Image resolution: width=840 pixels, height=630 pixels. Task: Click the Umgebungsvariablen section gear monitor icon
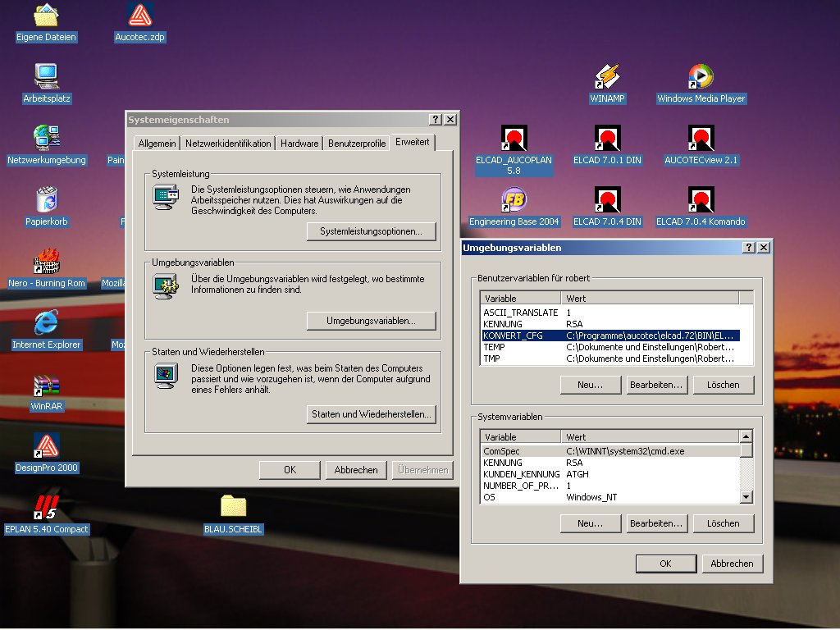tap(166, 286)
